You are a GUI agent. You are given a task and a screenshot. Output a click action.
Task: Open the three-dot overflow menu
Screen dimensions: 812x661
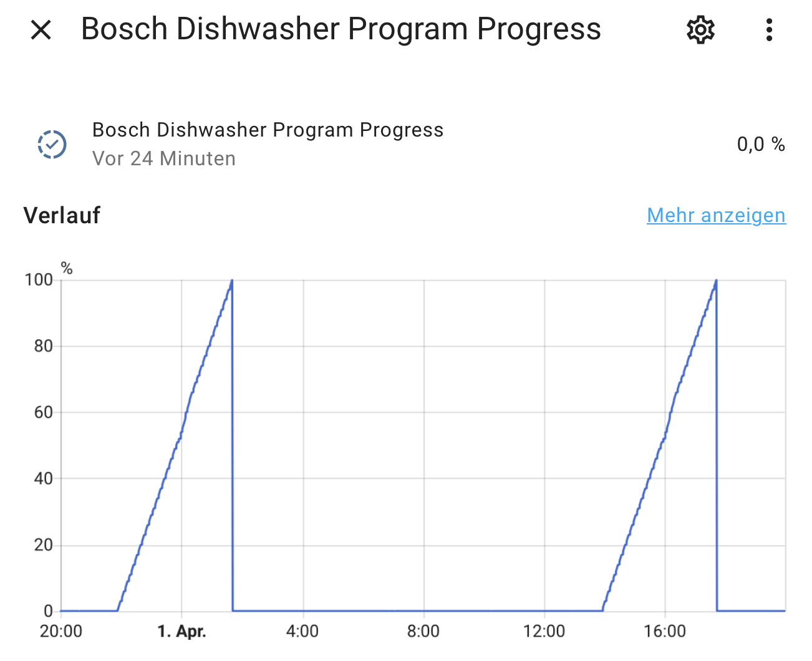pos(769,29)
